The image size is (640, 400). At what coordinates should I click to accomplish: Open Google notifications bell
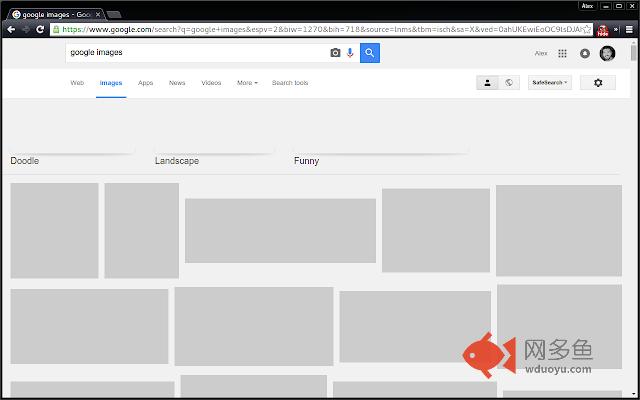[585, 53]
